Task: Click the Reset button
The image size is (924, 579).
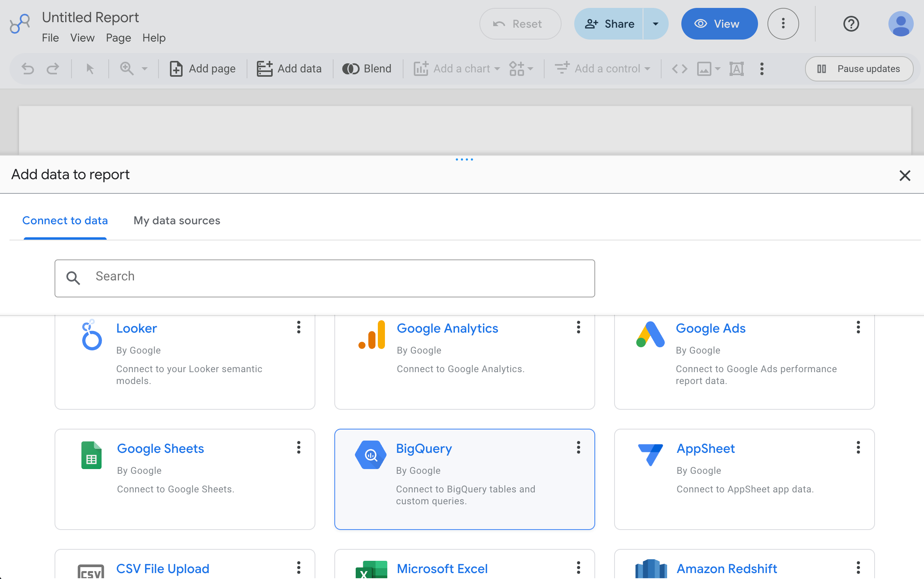Action: [520, 24]
